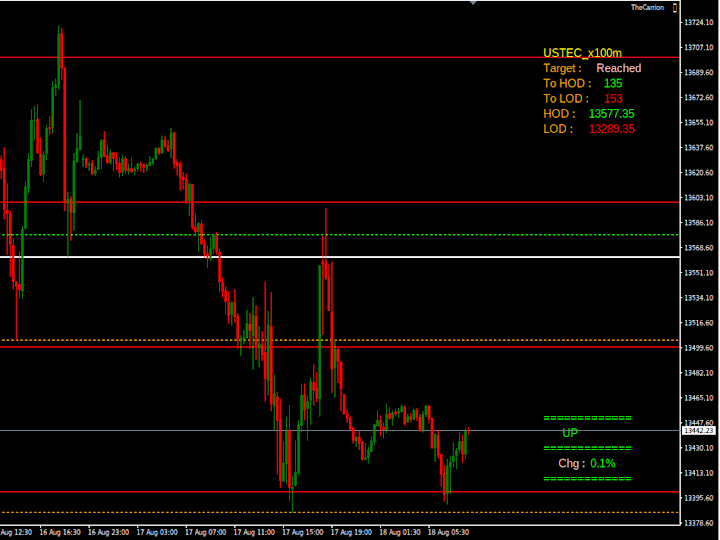Click the LOD value 13289.35
The height and width of the screenshot is (540, 720).
(x=612, y=129)
